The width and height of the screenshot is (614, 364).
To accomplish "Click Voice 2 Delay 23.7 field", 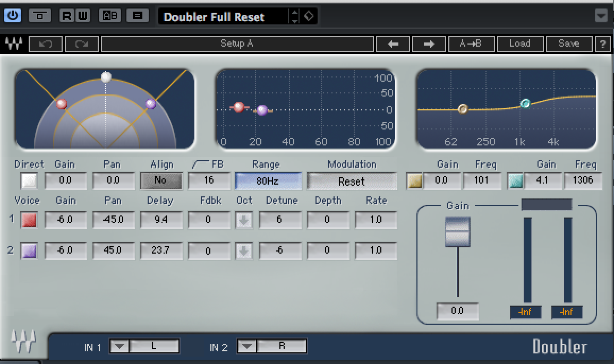I will 161,250.
